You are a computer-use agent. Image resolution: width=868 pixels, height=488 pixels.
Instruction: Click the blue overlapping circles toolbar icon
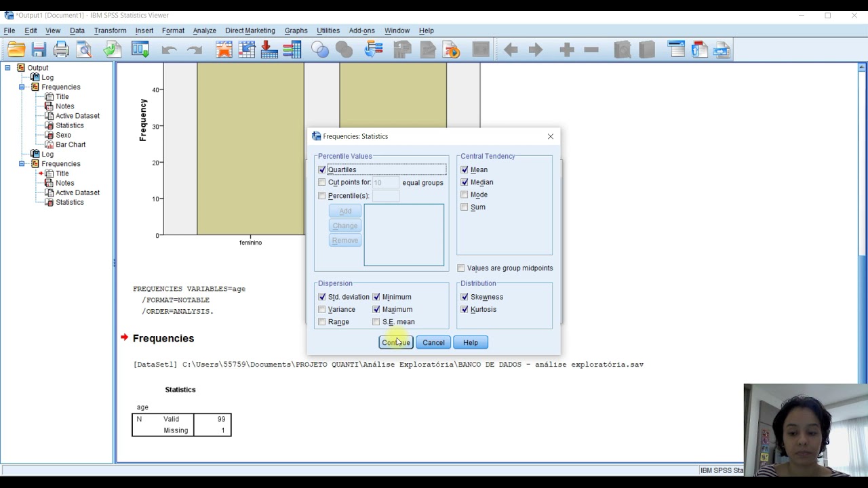tap(319, 49)
